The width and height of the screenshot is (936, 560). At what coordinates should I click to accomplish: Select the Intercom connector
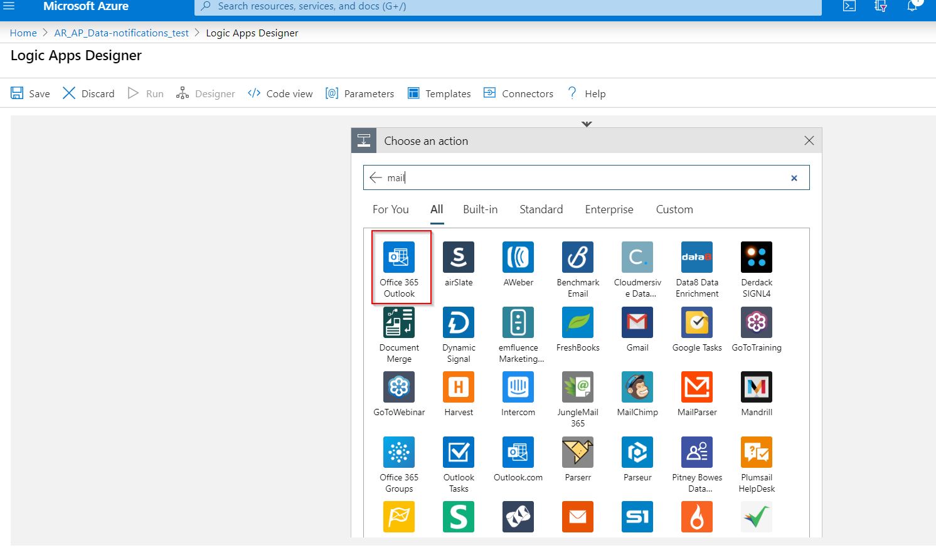(x=518, y=394)
